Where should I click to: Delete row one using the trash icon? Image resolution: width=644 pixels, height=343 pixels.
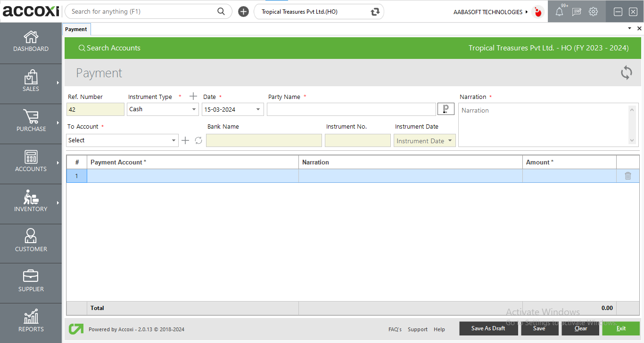pos(627,175)
